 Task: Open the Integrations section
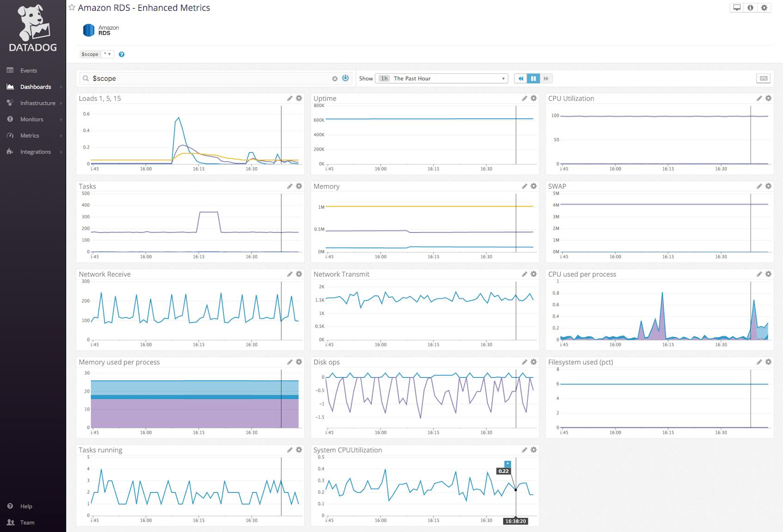(35, 151)
